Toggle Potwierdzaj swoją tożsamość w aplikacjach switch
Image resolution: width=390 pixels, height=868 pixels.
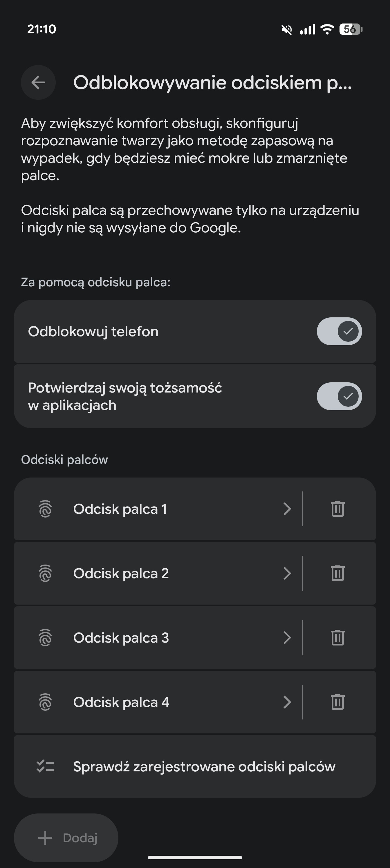339,396
